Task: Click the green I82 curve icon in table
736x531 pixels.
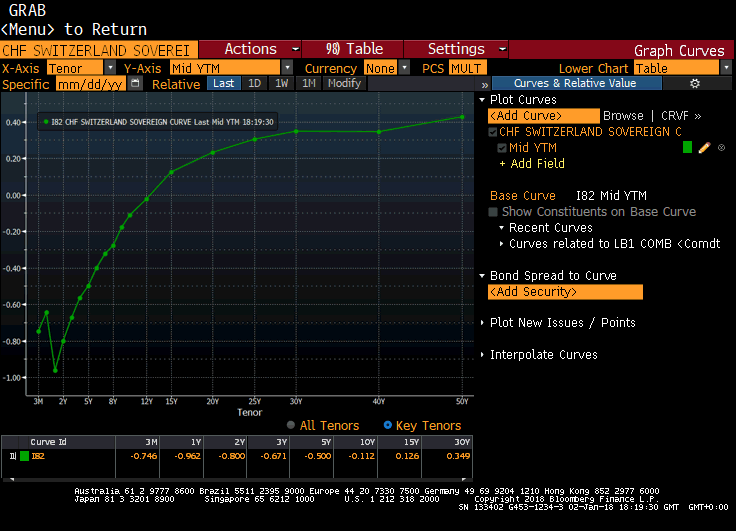Action: pyautogui.click(x=25, y=456)
